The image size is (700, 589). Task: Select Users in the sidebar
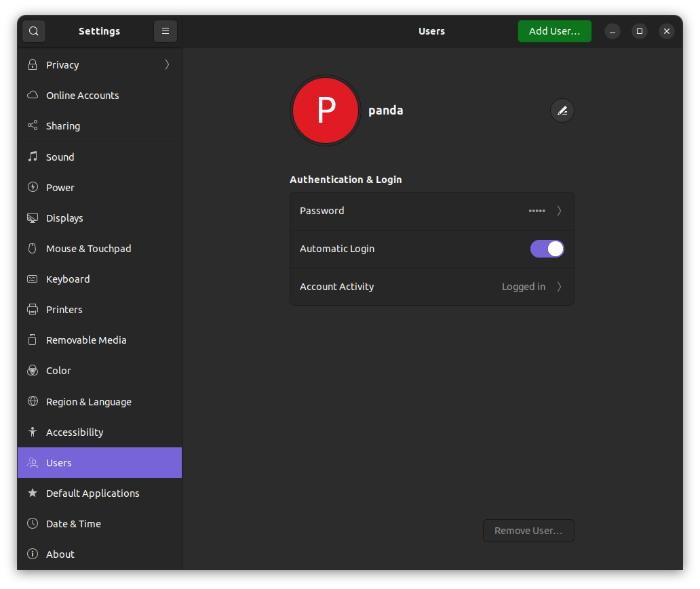(x=100, y=463)
